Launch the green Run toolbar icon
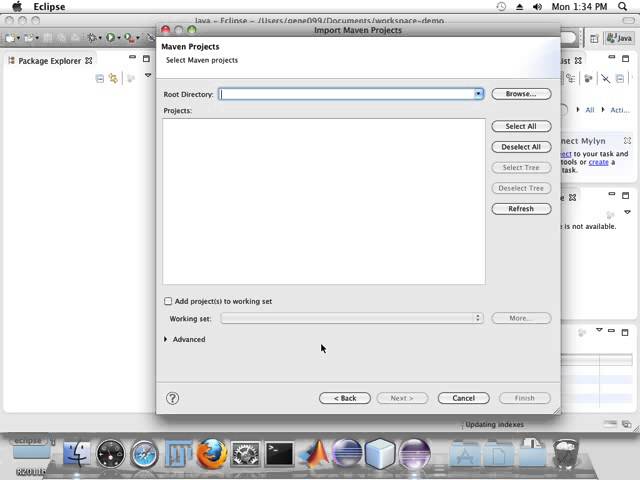The width and height of the screenshot is (640, 480). click(x=110, y=38)
